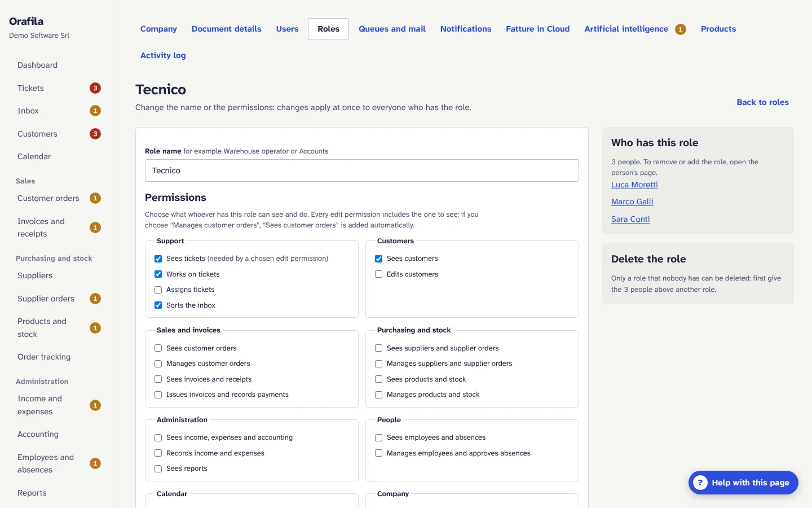Disable the Sorts the inbox permission
This screenshot has height=508, width=812.
(x=158, y=305)
